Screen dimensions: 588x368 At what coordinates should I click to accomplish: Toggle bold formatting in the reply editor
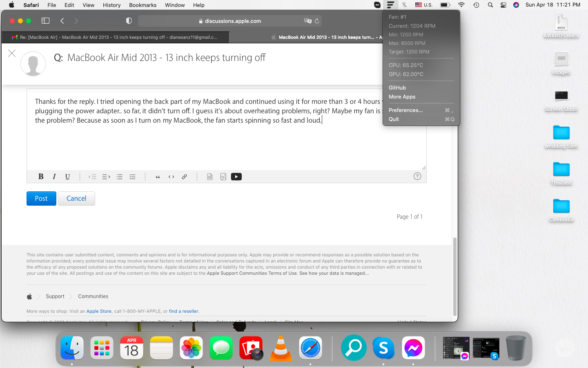coord(41,177)
